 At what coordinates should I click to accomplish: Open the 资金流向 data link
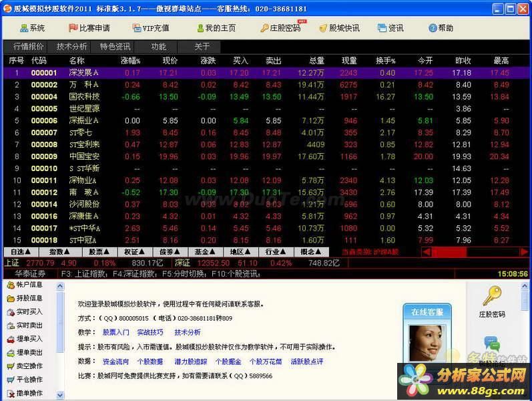tap(115, 362)
